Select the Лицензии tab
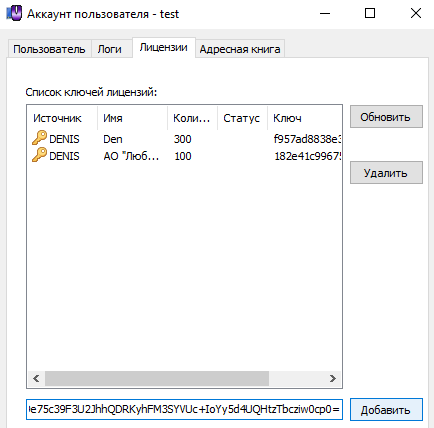Viewport: 434px width, 428px height. tap(164, 48)
